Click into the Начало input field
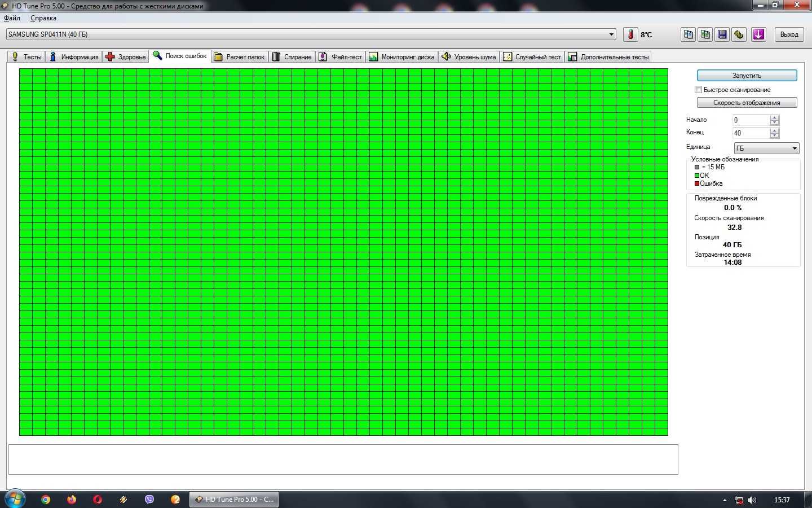The height and width of the screenshot is (508, 812). click(751, 120)
